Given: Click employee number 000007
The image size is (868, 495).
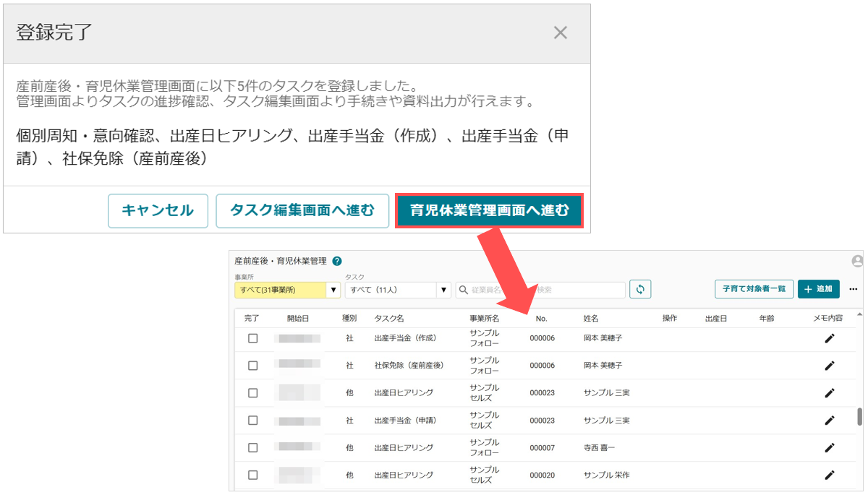Looking at the screenshot, I should (542, 448).
